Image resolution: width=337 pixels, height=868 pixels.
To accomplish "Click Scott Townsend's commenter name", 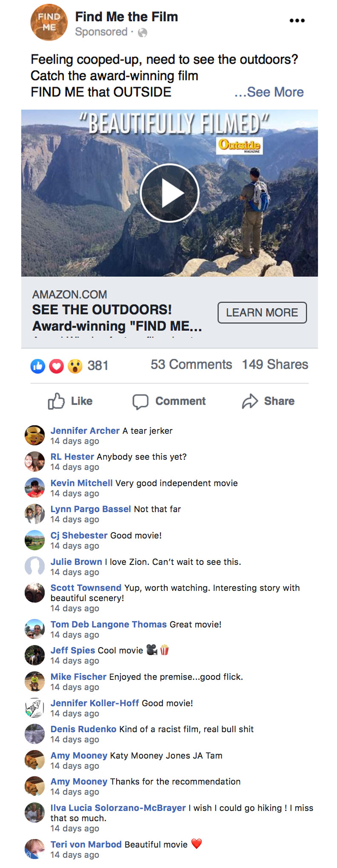I will tap(86, 588).
